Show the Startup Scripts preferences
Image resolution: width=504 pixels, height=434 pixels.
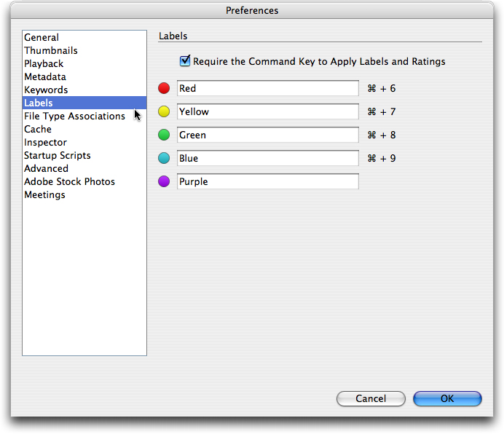tap(58, 156)
